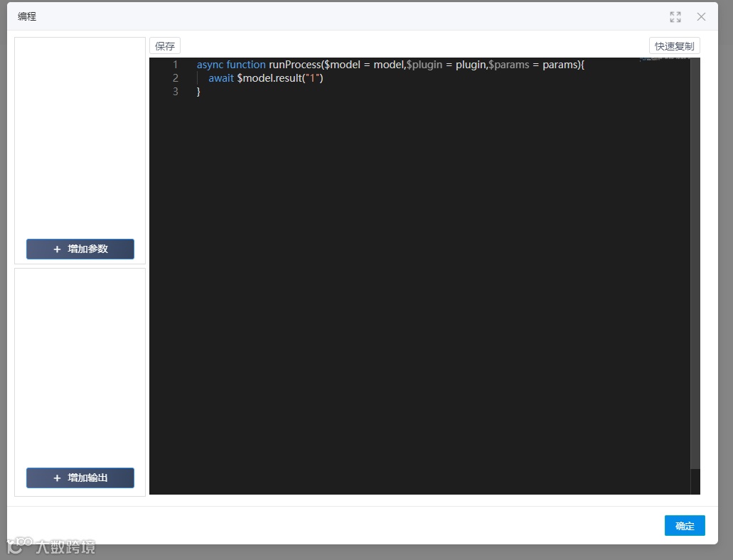Click the 'await' keyword on line 2
Image resolution: width=733 pixels, height=560 pixels.
[x=220, y=78]
